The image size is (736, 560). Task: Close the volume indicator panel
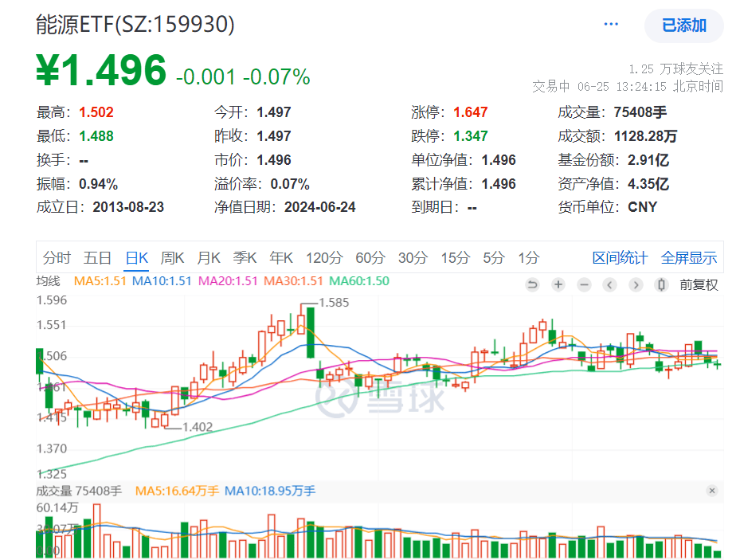(712, 491)
